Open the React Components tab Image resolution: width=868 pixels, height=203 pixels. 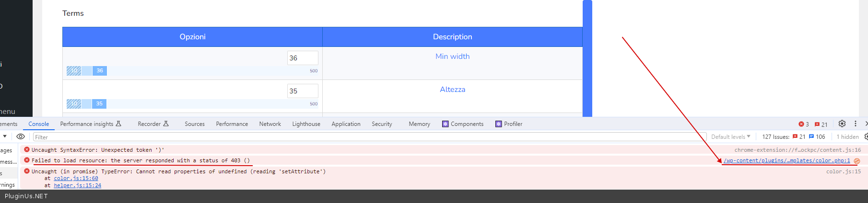point(463,124)
